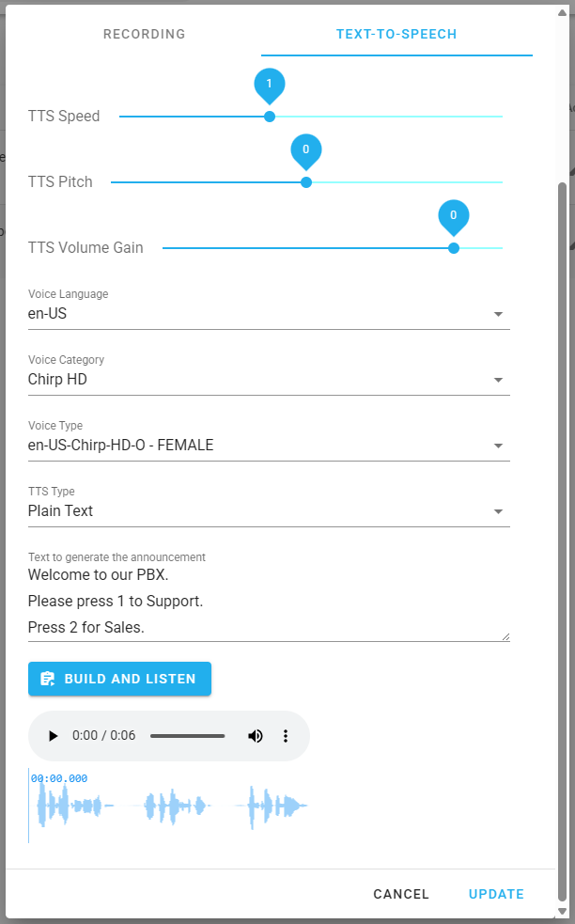Image resolution: width=575 pixels, height=924 pixels.
Task: Click the Update button
Action: click(496, 894)
